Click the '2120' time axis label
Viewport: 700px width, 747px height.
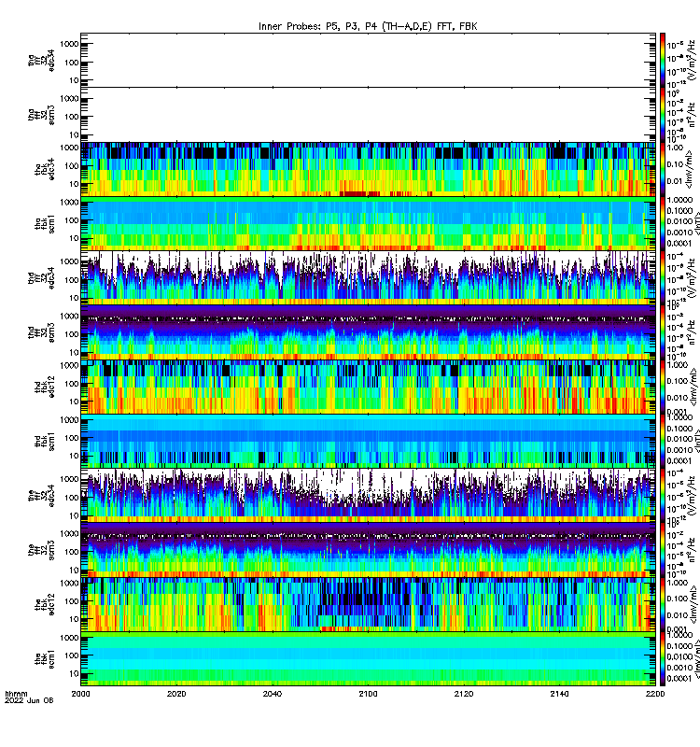(x=464, y=694)
